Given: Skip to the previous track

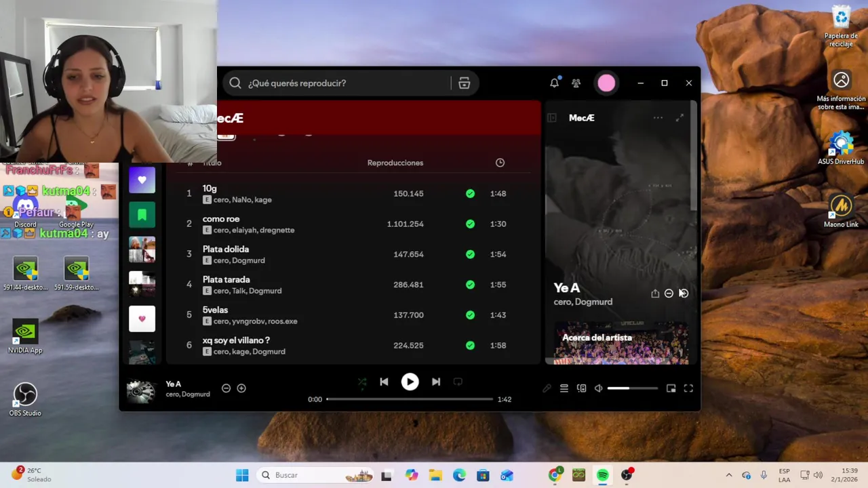Looking at the screenshot, I should click(384, 382).
